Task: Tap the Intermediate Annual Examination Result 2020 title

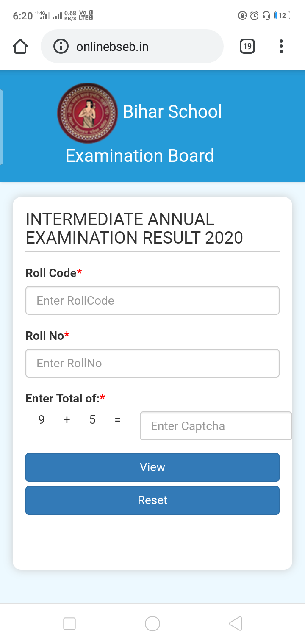Action: tap(134, 228)
